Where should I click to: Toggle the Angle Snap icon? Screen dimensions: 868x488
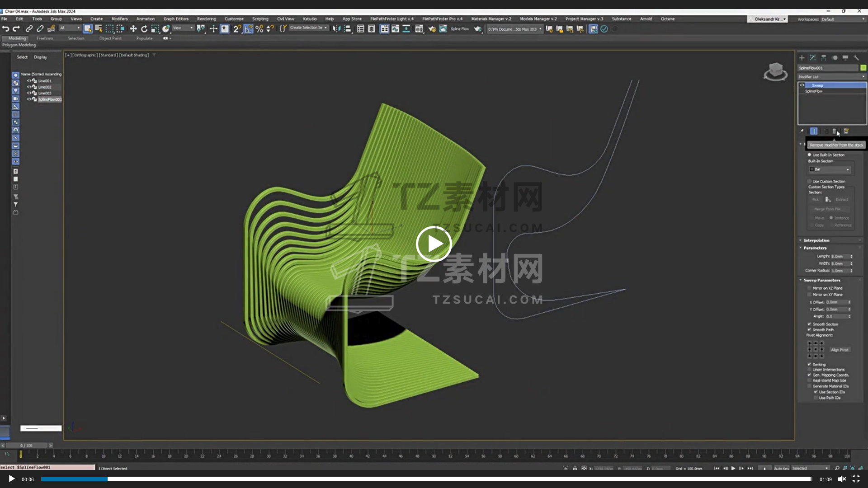(248, 29)
